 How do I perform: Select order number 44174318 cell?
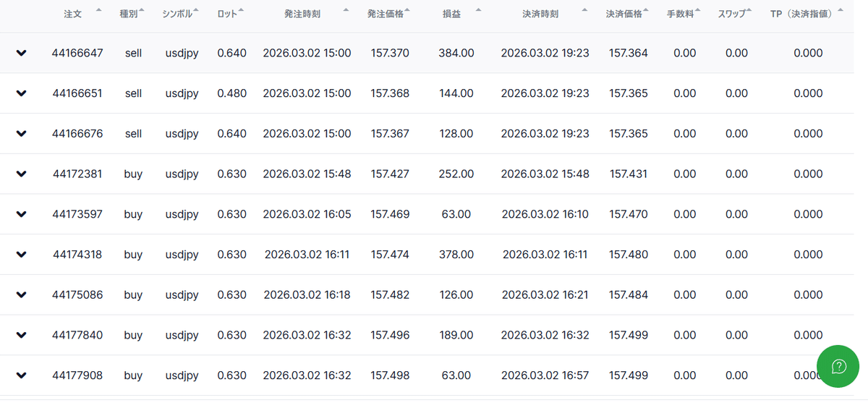pos(77,255)
